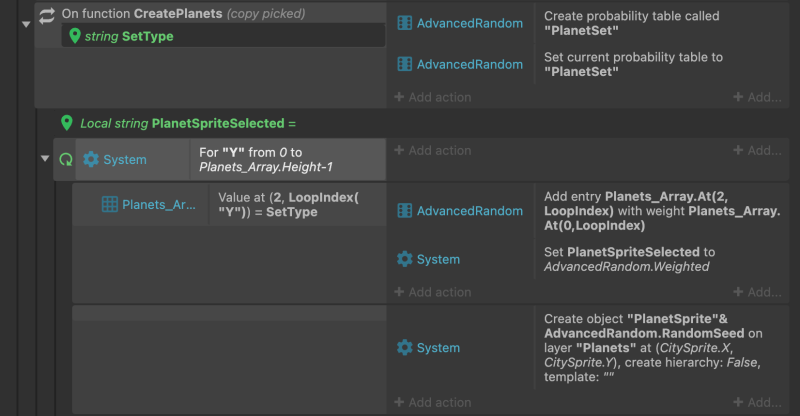This screenshot has width=800, height=416.
Task: Select the Create object PlanetSprite action text
Action: click(x=653, y=348)
